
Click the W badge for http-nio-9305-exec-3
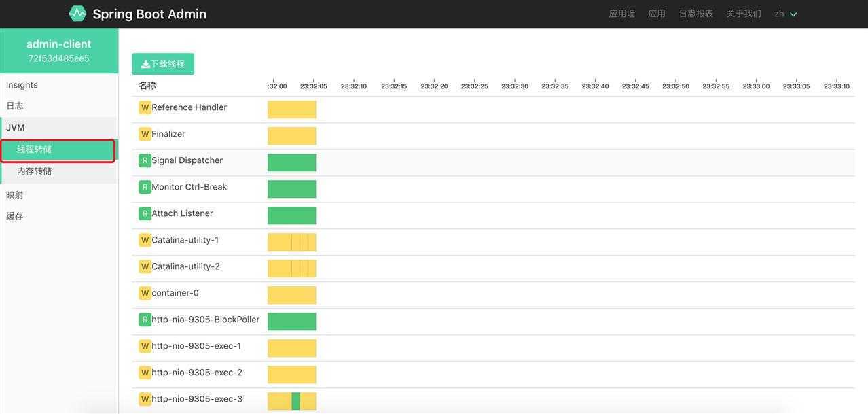tap(145, 399)
